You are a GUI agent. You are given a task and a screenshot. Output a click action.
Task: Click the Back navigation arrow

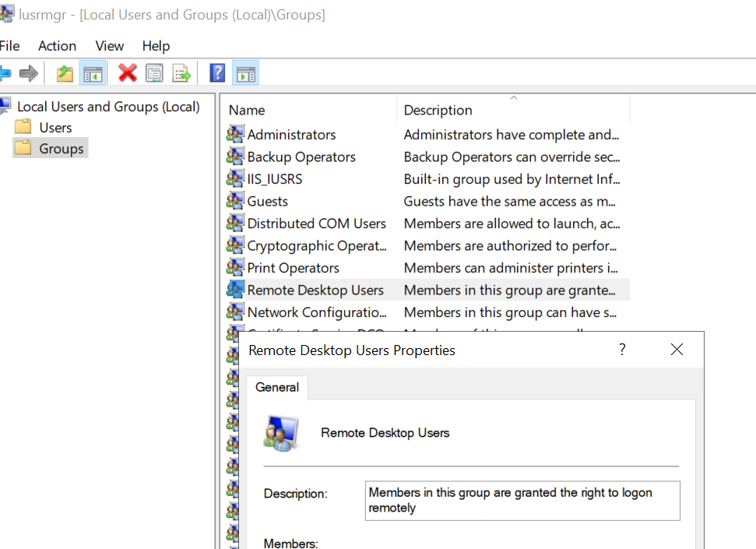click(x=8, y=72)
